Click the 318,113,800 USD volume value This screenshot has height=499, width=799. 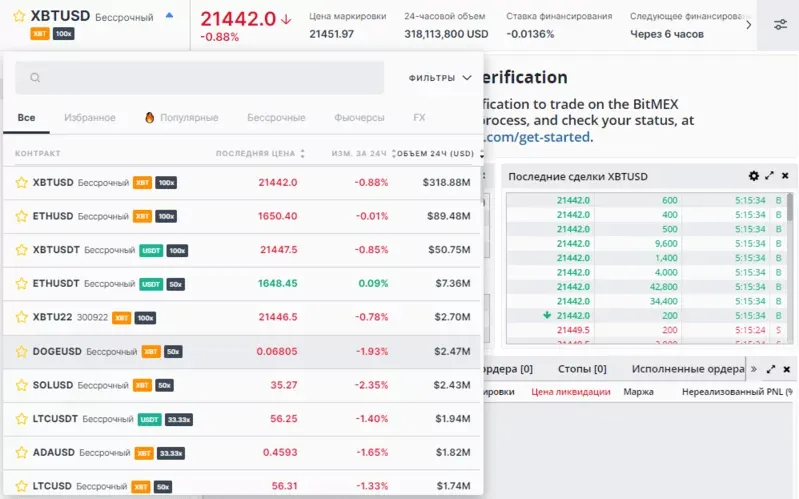tap(446, 34)
